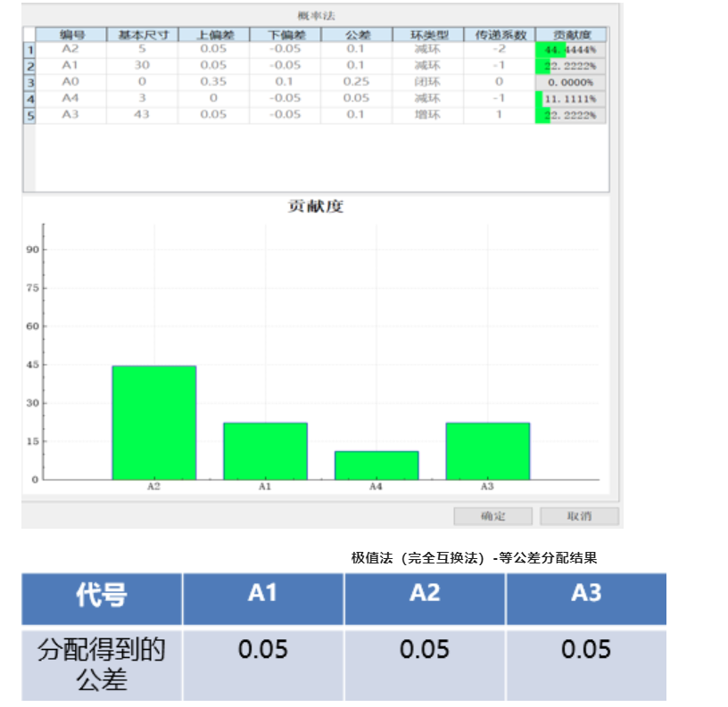Click the 取消 button
The image size is (728, 707).
pyautogui.click(x=579, y=517)
